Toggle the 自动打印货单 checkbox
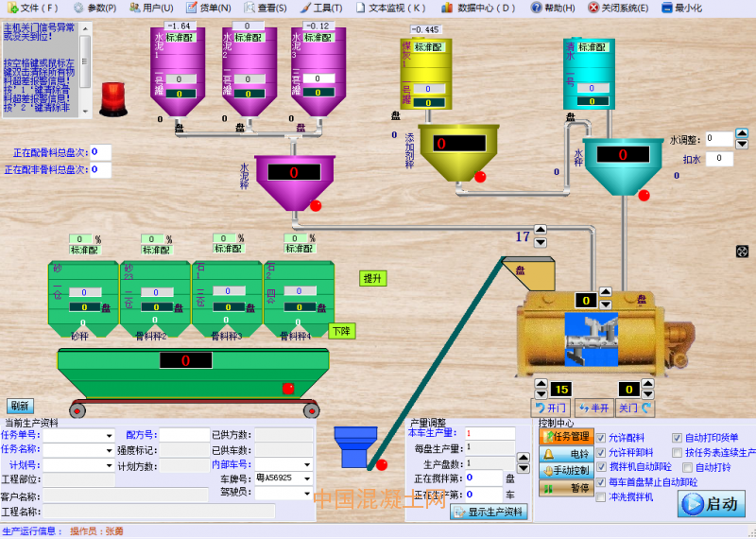The width and height of the screenshot is (756, 539). [x=677, y=438]
